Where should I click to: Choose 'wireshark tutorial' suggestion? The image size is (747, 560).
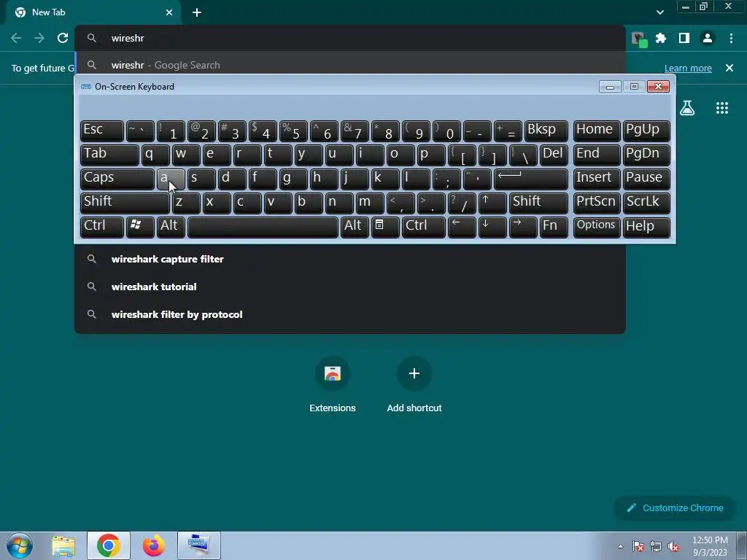349,287
